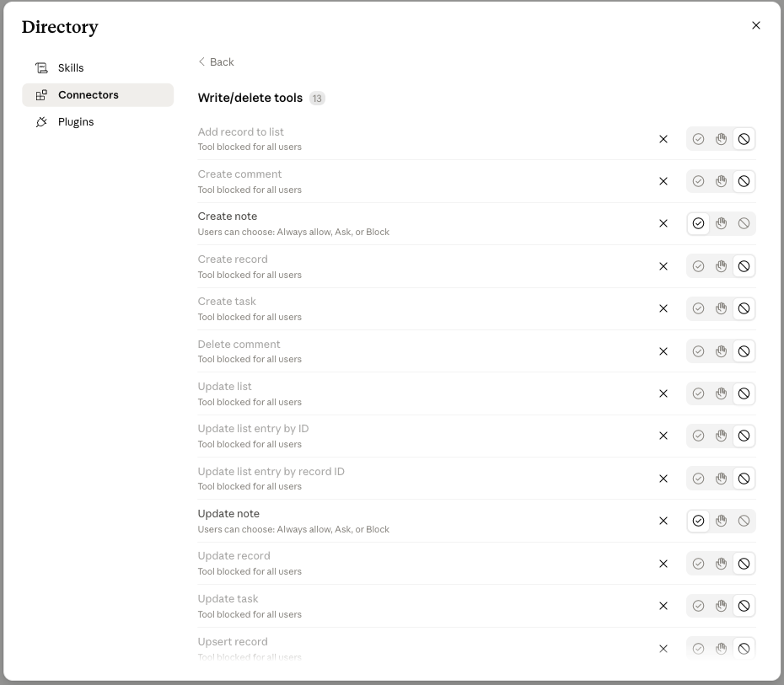Select the block option for Update record
784x685 pixels.
744,564
